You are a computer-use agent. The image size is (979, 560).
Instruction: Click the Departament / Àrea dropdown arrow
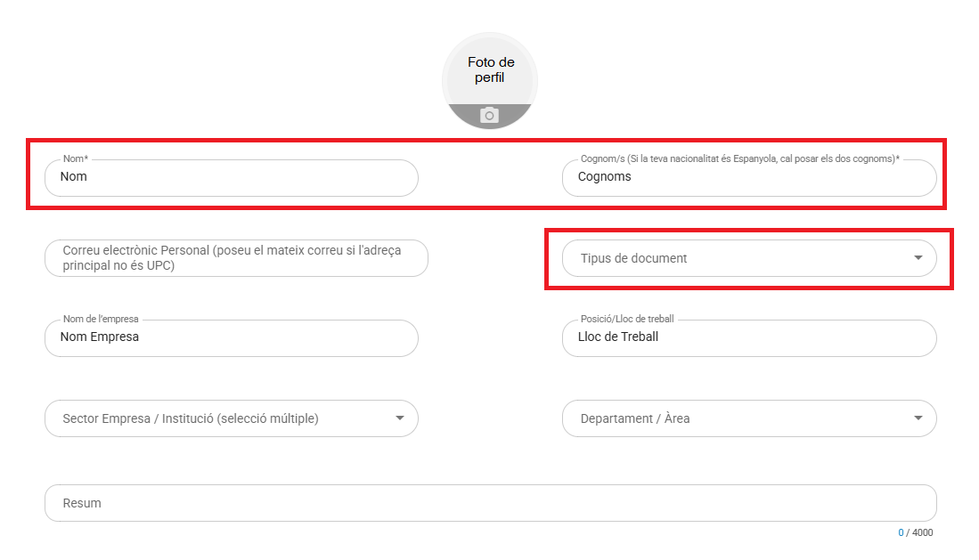[918, 418]
